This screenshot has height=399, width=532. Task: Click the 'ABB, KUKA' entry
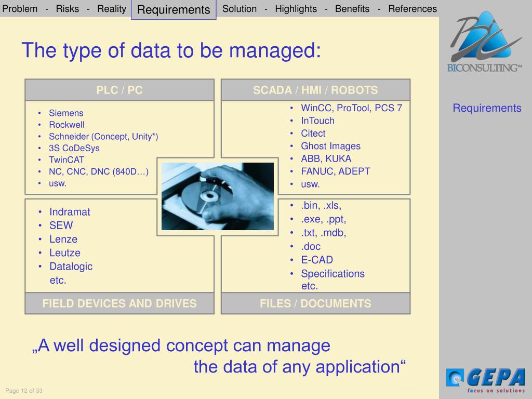point(326,159)
